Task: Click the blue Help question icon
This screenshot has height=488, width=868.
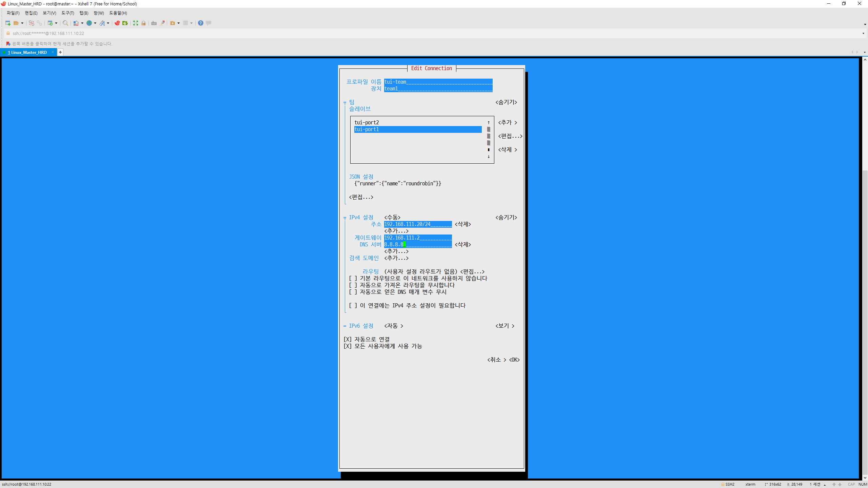Action: point(201,23)
